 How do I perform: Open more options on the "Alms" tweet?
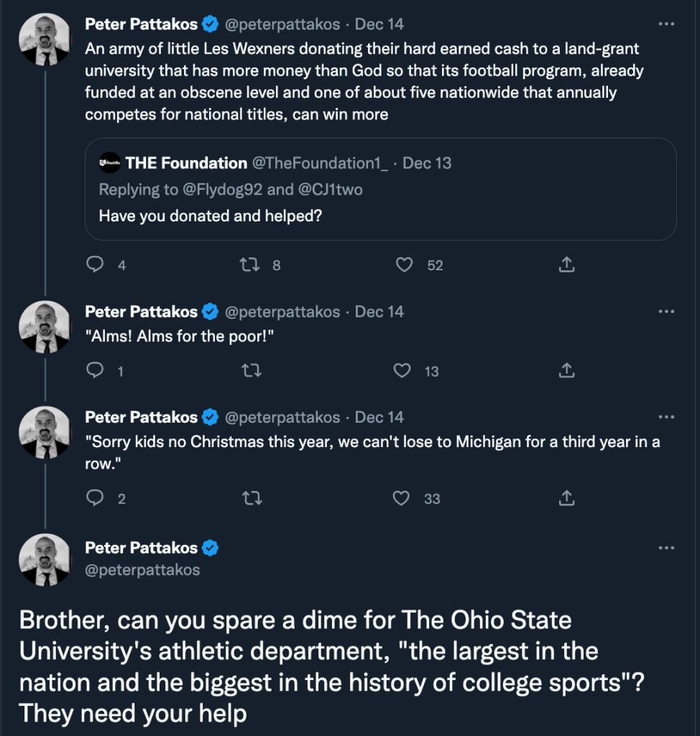click(666, 311)
